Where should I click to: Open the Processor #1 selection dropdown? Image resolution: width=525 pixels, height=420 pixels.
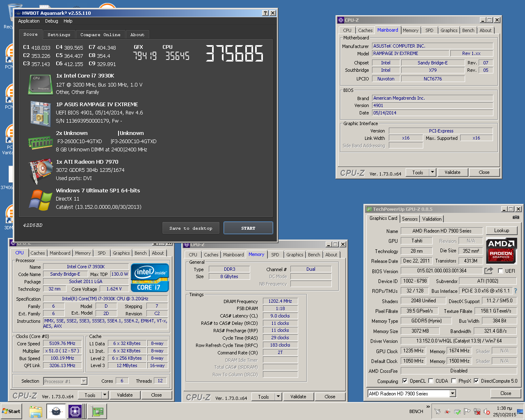click(x=84, y=381)
